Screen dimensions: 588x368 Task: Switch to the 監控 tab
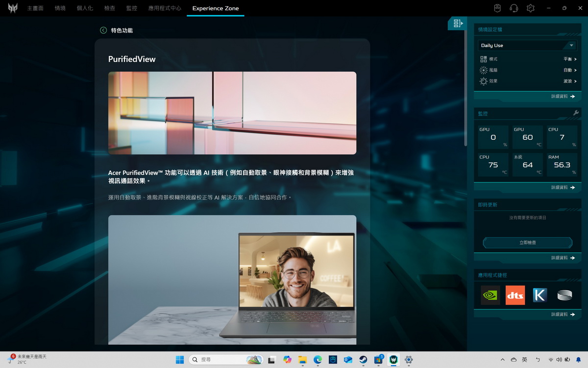click(131, 8)
